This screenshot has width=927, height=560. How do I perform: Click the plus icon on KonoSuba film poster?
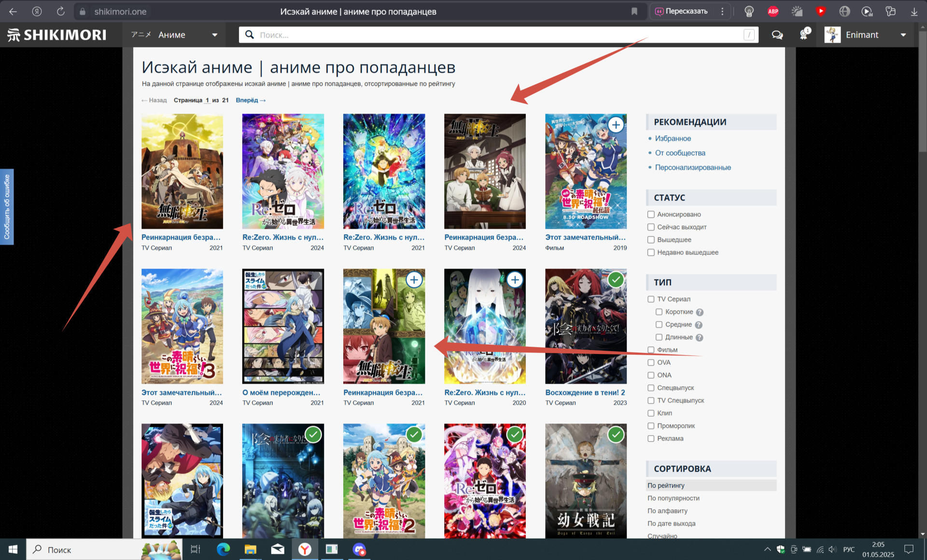pyautogui.click(x=616, y=125)
